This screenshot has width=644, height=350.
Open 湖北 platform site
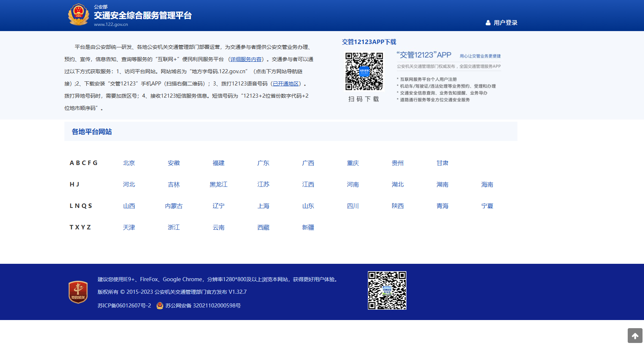pos(398,185)
